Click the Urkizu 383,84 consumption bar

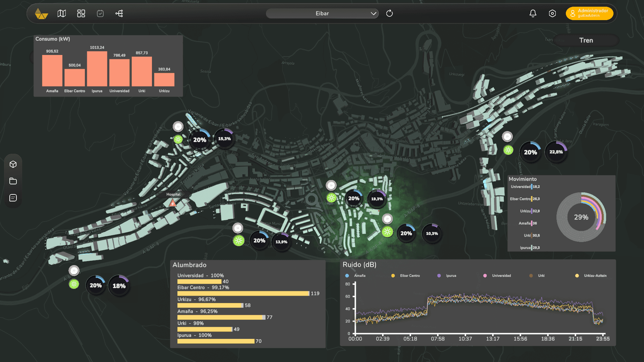click(x=164, y=79)
